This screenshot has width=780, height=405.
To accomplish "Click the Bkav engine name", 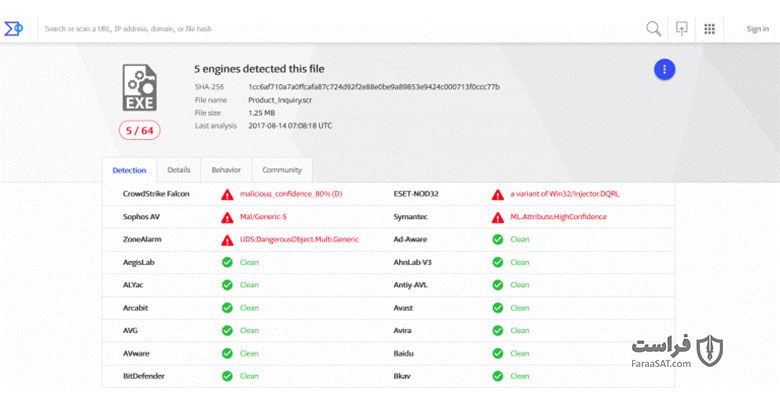I will (x=402, y=376).
